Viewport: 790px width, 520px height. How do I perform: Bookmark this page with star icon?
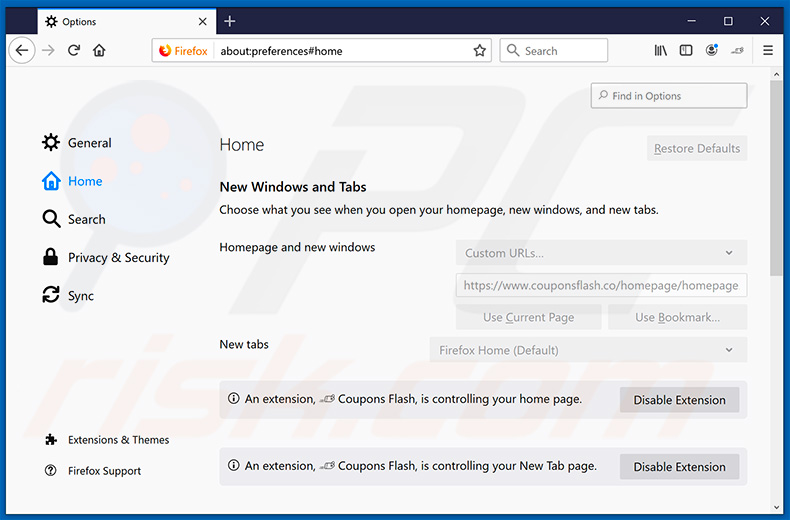[x=479, y=51]
